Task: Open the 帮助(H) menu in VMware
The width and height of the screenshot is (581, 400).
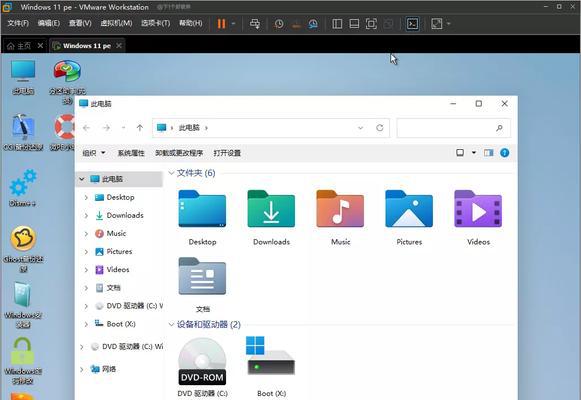Action: coord(191,23)
